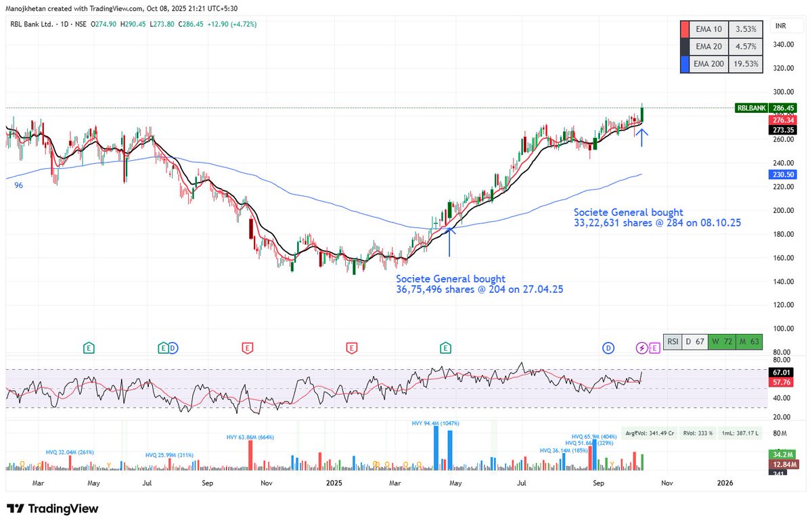Click the 34.2M volume label
812x526 pixels.
[782, 454]
